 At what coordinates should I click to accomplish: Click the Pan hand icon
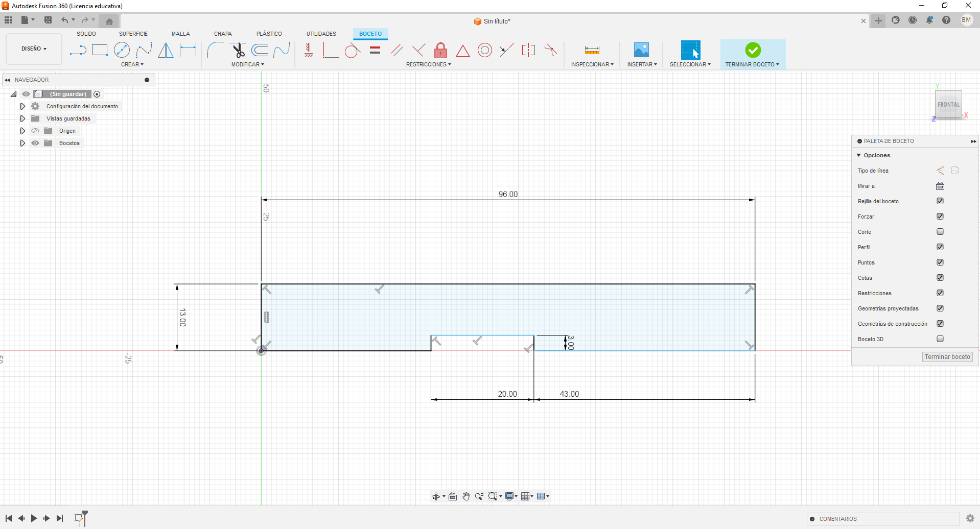(x=466, y=496)
